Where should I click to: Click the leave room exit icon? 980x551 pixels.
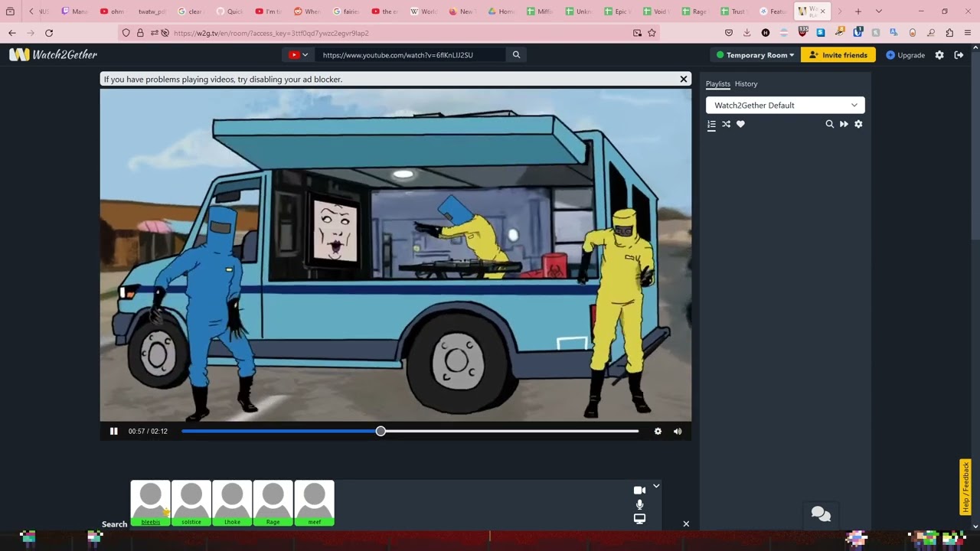click(959, 55)
